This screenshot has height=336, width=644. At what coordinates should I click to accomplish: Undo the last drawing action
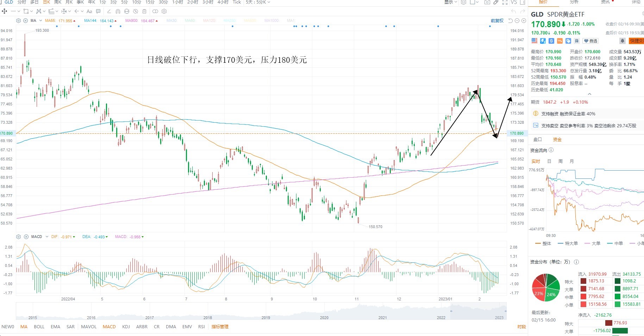tap(513, 11)
